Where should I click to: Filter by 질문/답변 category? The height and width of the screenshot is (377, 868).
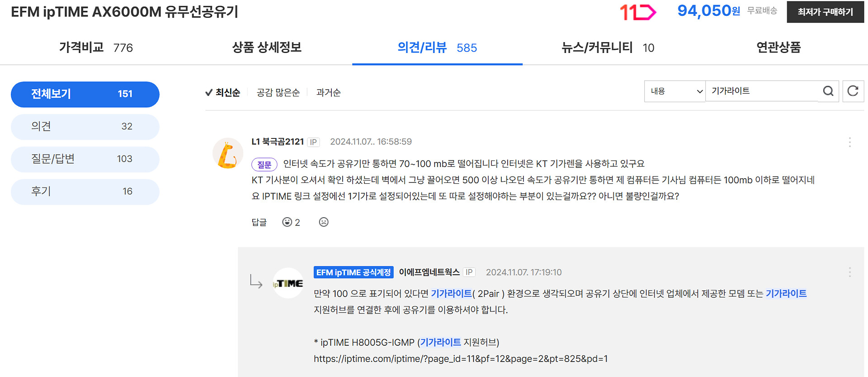click(85, 159)
